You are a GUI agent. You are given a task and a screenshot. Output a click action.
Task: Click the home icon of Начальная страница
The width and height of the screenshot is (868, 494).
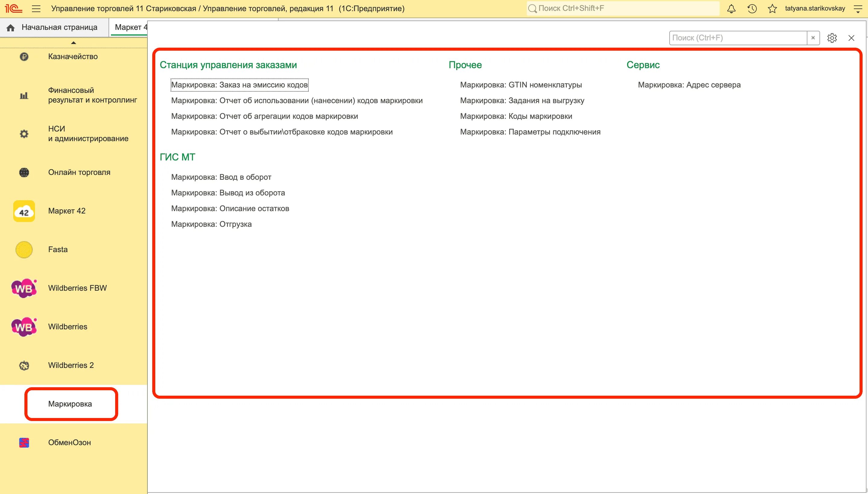click(11, 27)
